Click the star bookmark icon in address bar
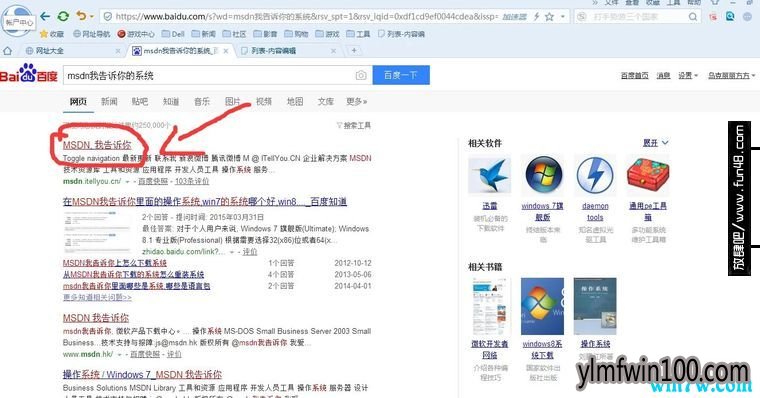Viewport: 760px width, 398px height. pyautogui.click(x=549, y=17)
